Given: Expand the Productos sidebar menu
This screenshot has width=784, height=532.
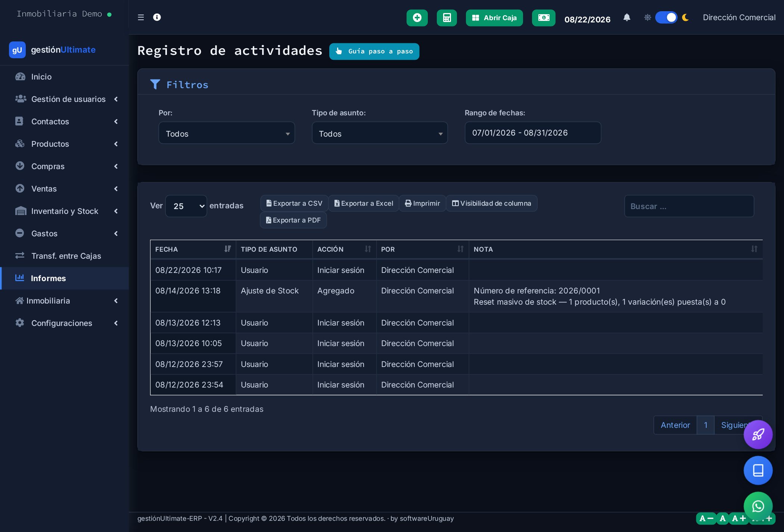Looking at the screenshot, I should point(65,144).
